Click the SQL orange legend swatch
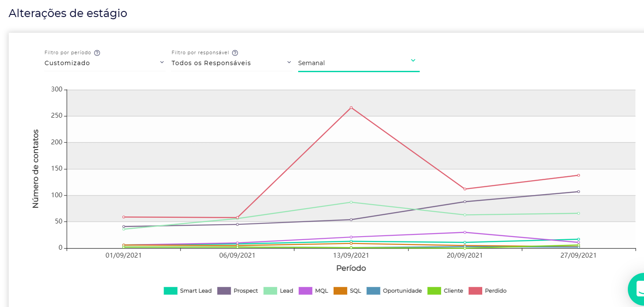 tap(340, 291)
